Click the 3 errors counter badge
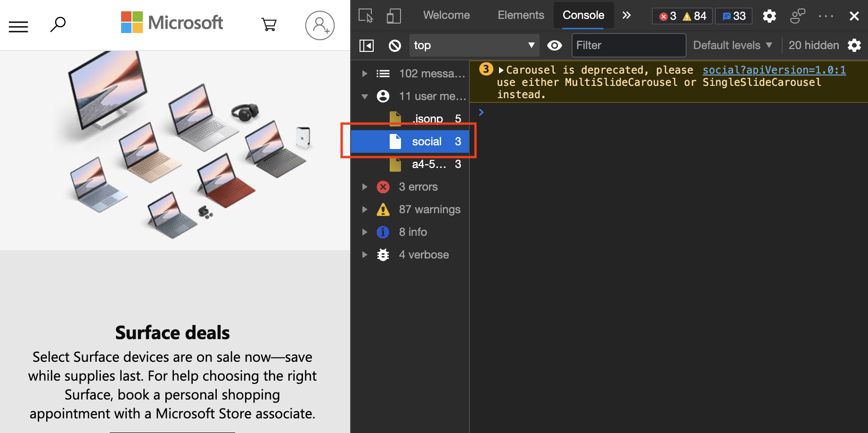This screenshot has height=433, width=868. pyautogui.click(x=667, y=16)
